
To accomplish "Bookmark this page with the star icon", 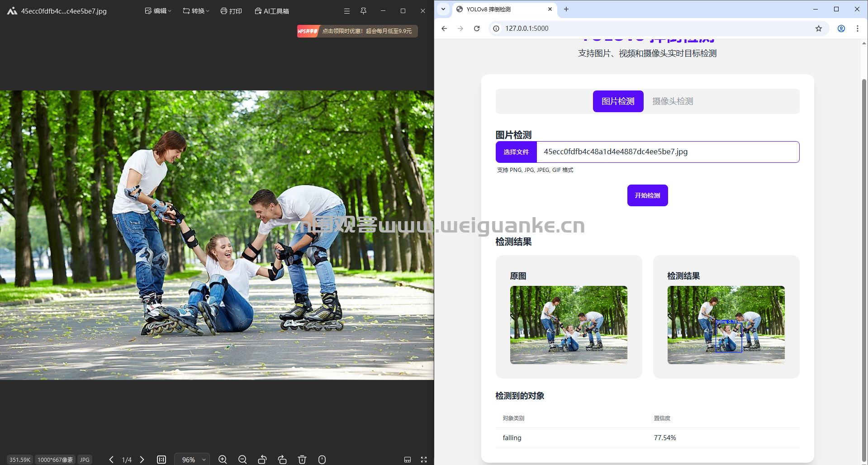I will (x=818, y=28).
